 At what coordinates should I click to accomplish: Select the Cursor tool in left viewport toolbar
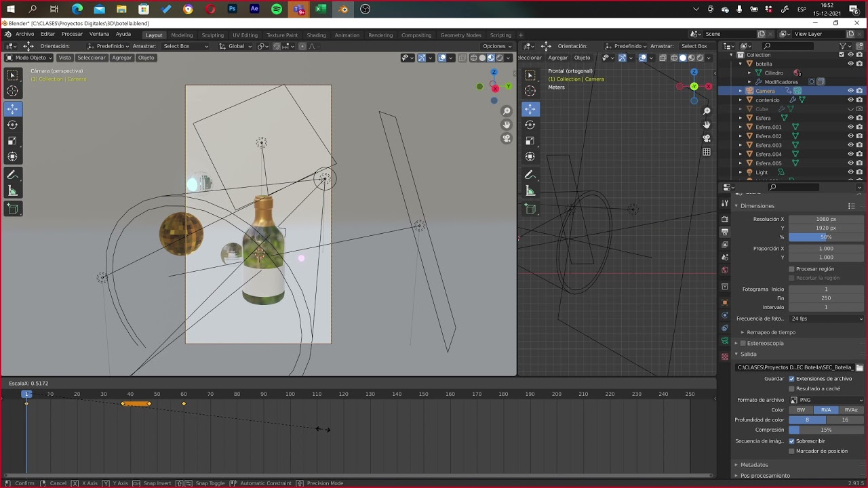click(12, 91)
